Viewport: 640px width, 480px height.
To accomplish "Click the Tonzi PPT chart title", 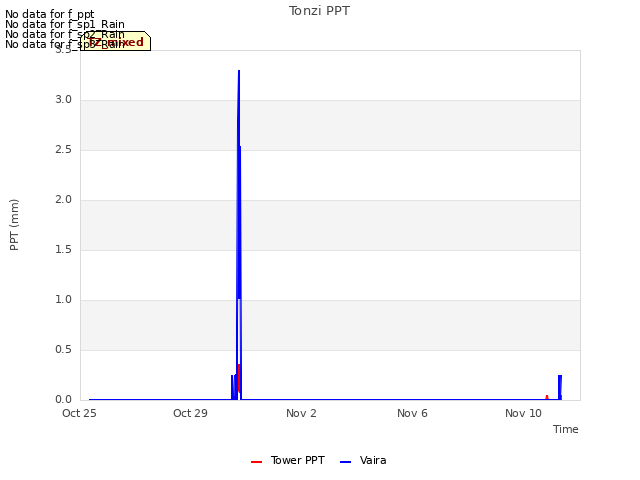I will pyautogui.click(x=319, y=11).
